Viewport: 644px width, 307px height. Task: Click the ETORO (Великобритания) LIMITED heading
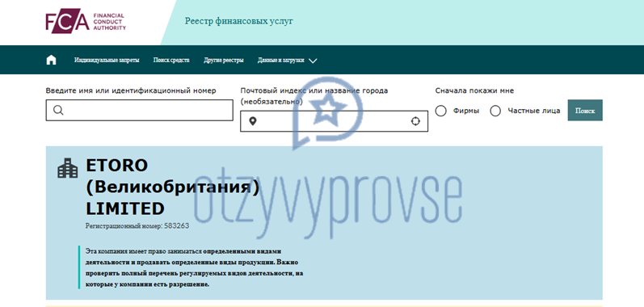pyautogui.click(x=172, y=187)
